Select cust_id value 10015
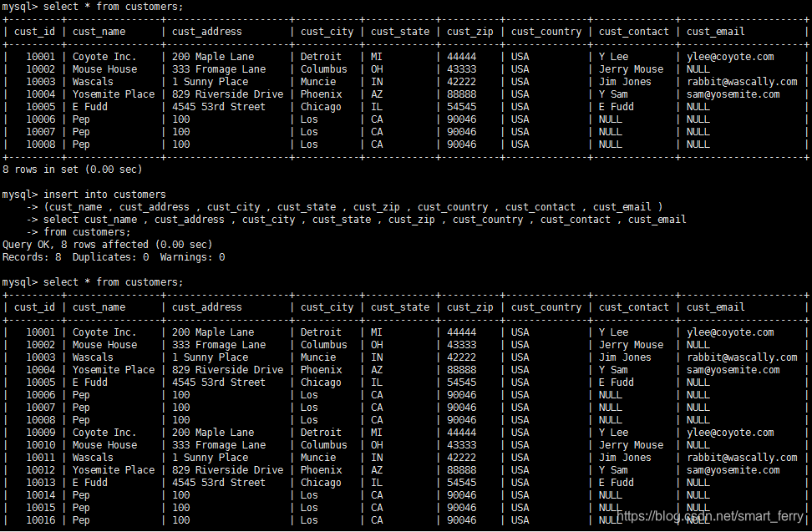This screenshot has width=812, height=532. pyautogui.click(x=40, y=508)
